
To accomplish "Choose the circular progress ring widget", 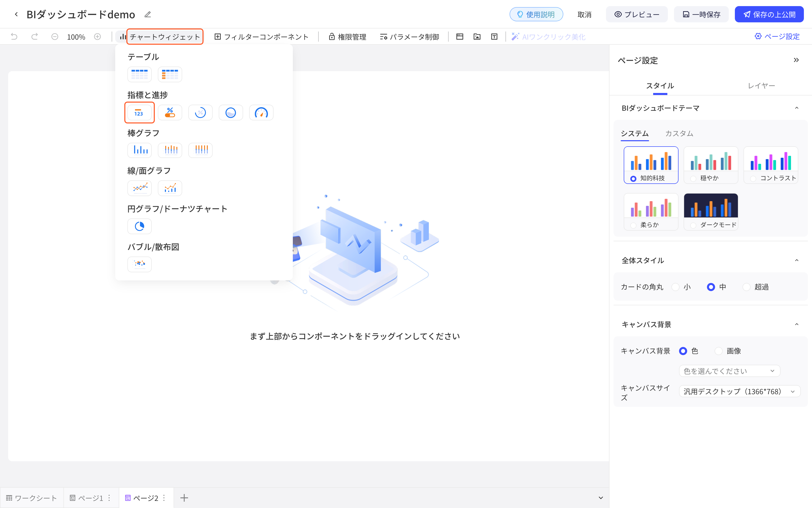I will coord(200,113).
